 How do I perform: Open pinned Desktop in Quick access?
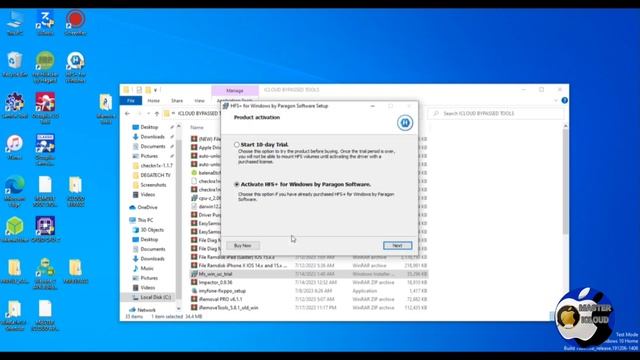pyautogui.click(x=149, y=127)
